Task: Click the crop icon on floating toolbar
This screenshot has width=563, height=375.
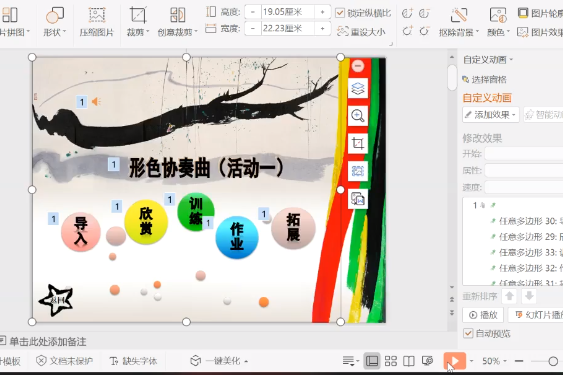Action: (358, 143)
